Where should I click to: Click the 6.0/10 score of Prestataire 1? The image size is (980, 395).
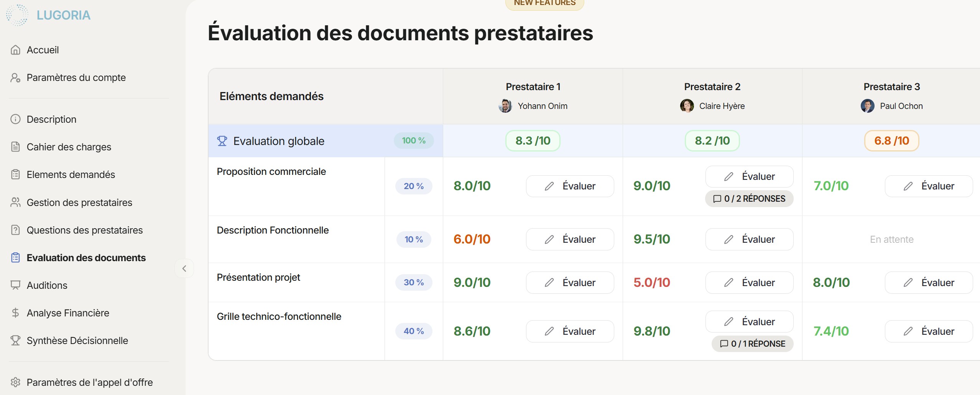472,239
